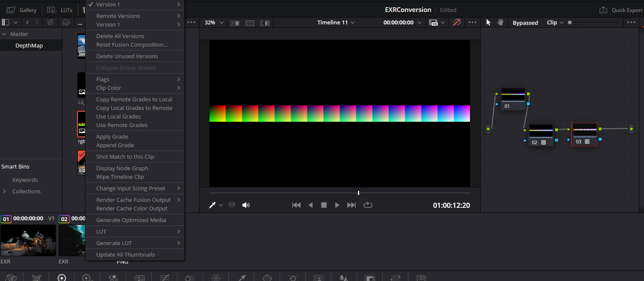Mute audio with the speaker icon

246,205
